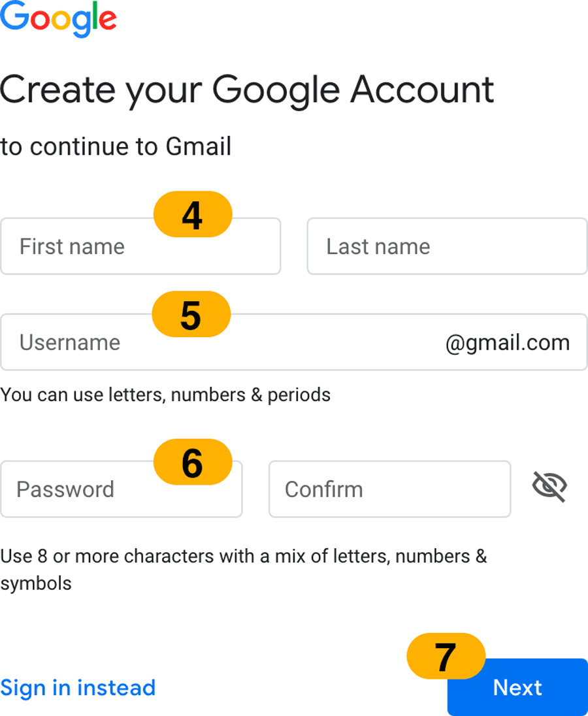Viewport: 588px width, 716px height.
Task: Click the orange number 6 badge
Action: (x=193, y=462)
